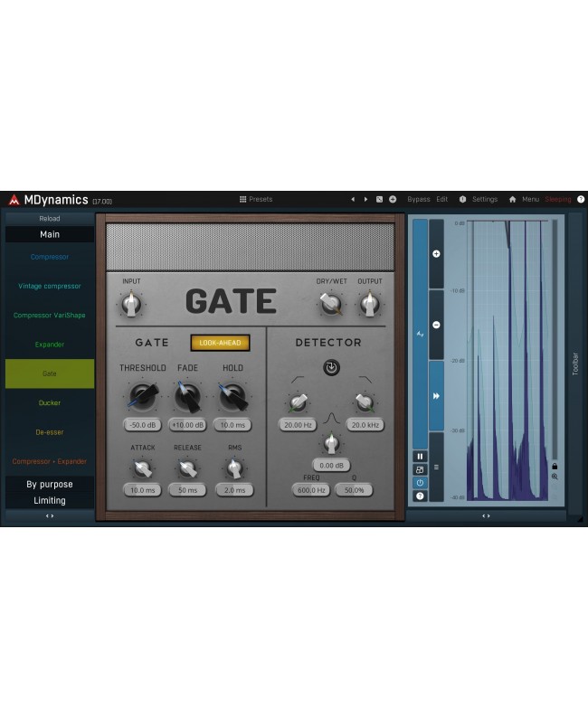
Task: Edit the -50.0 dB threshold value
Action: tap(142, 425)
